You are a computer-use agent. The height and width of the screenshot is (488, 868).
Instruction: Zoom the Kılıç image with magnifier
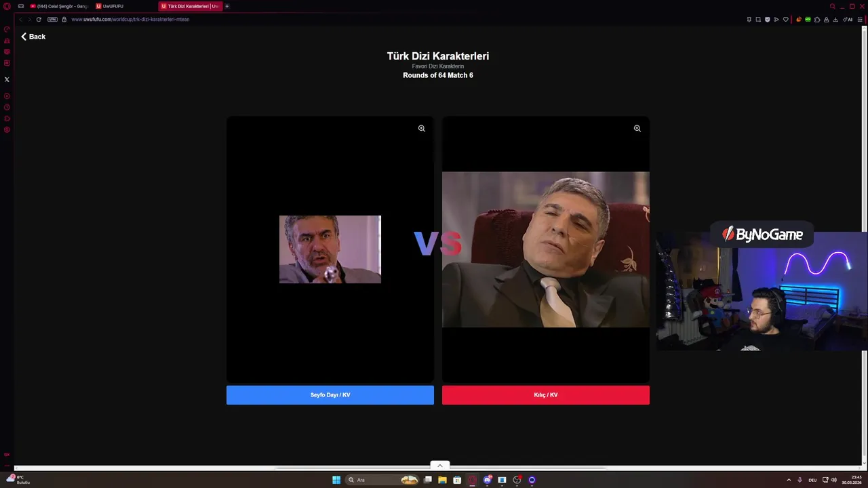click(x=637, y=128)
